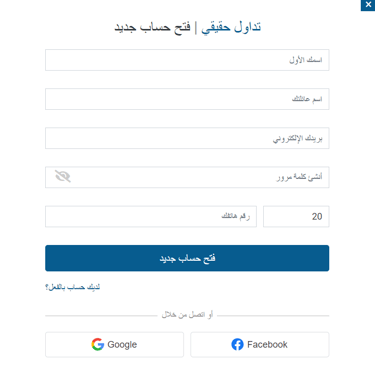Toggle password visibility with the crossed-eye icon
375x370 pixels.
point(63,176)
